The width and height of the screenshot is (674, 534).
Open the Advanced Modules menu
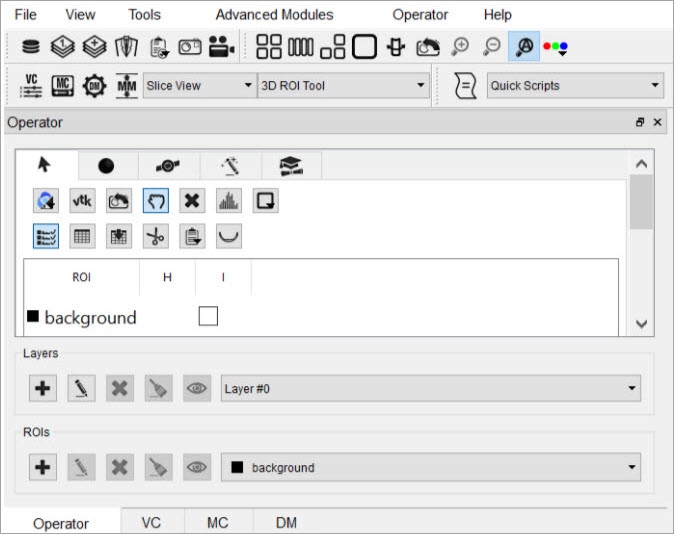tap(274, 15)
